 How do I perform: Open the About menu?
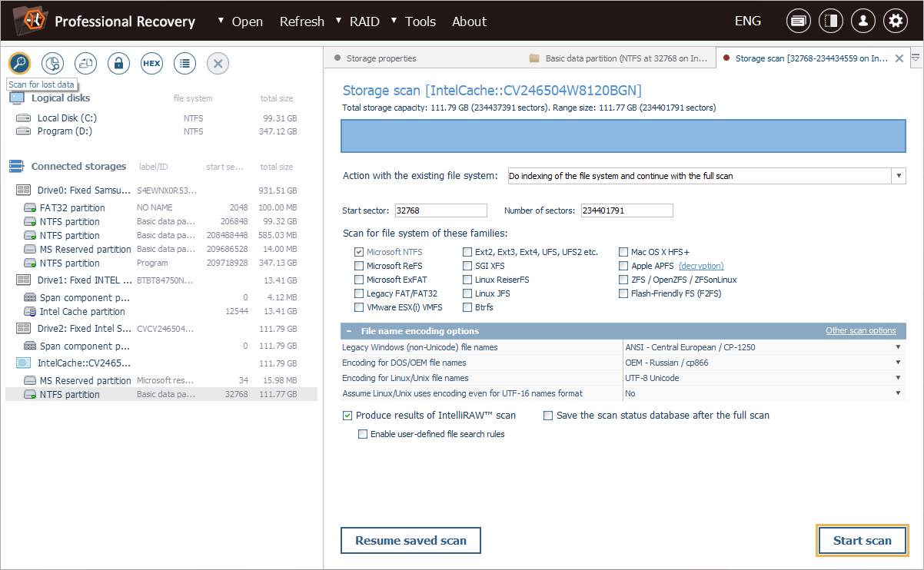tap(469, 22)
